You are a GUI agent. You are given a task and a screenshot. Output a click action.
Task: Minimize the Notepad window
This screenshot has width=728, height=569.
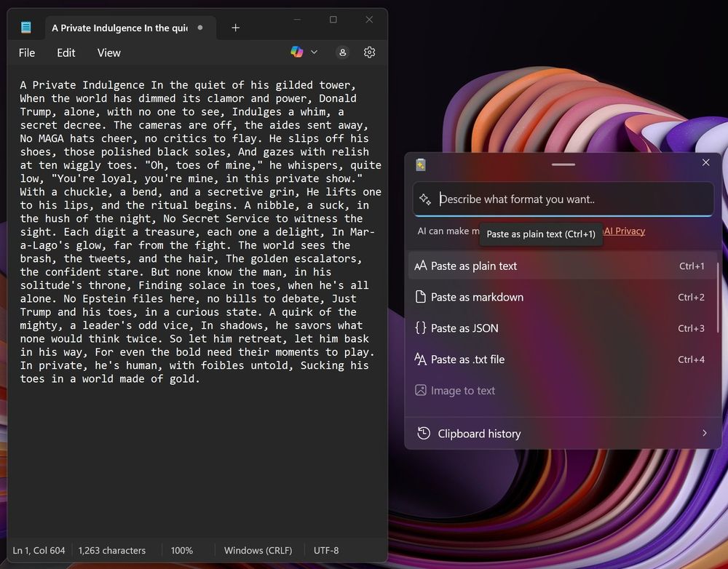pos(297,20)
